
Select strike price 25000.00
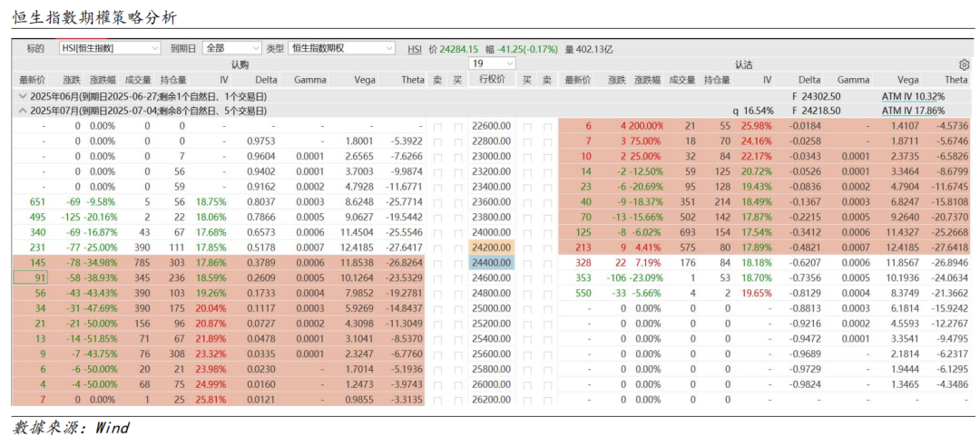493,306
